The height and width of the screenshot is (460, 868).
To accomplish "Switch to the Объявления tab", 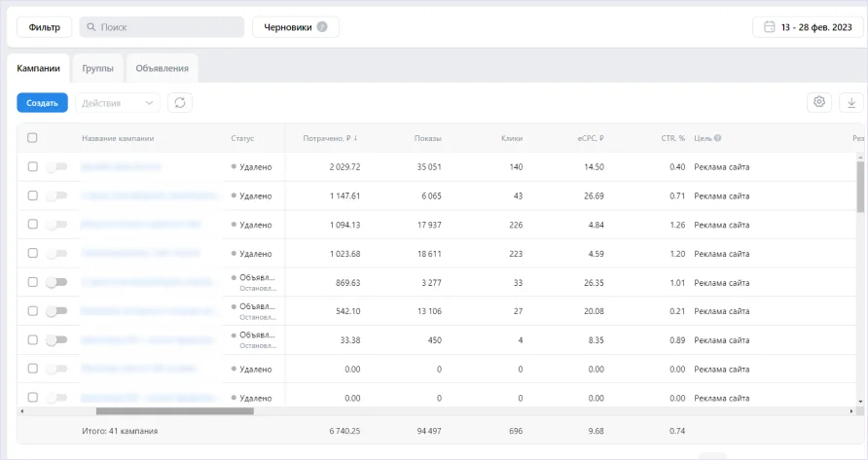I will pyautogui.click(x=163, y=69).
